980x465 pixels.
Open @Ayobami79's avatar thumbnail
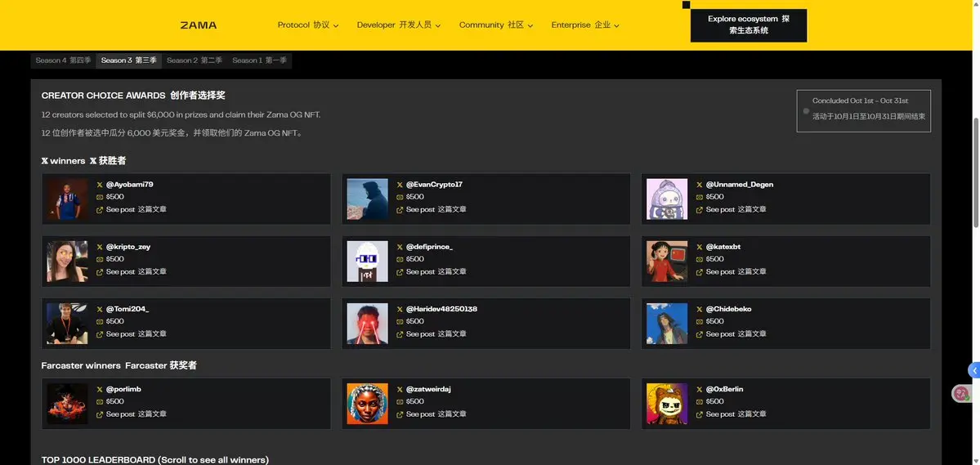coord(68,199)
